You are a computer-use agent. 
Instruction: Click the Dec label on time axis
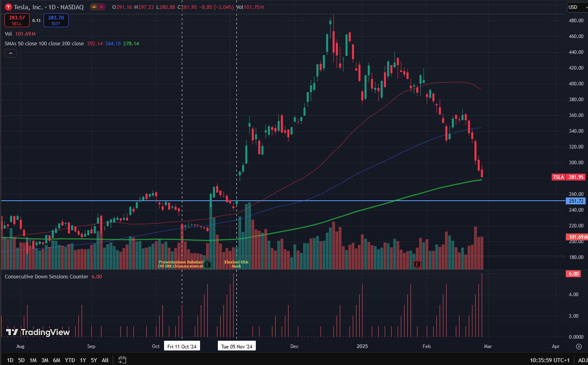point(295,346)
